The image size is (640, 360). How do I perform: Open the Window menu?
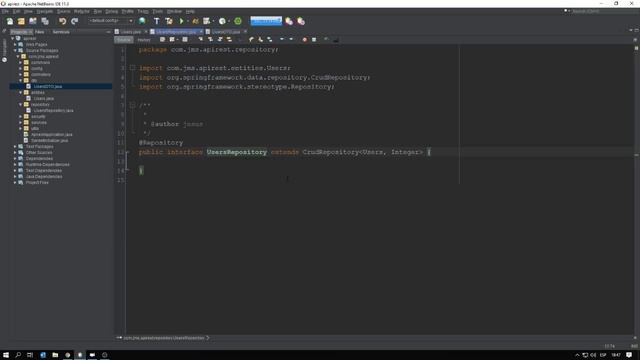(x=174, y=11)
